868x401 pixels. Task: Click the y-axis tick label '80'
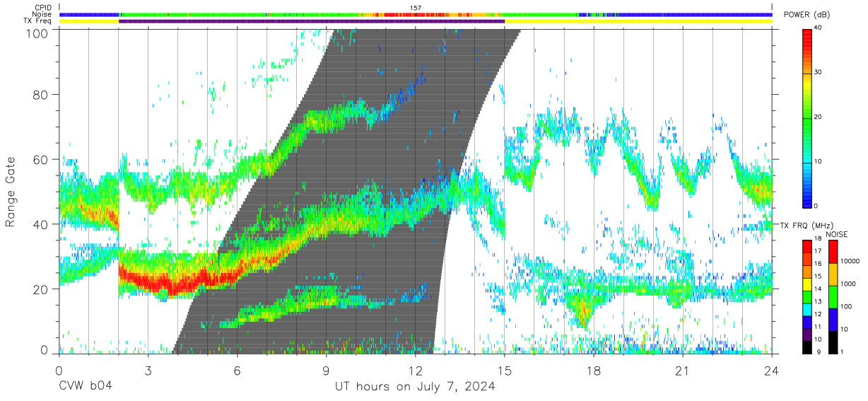tap(41, 94)
